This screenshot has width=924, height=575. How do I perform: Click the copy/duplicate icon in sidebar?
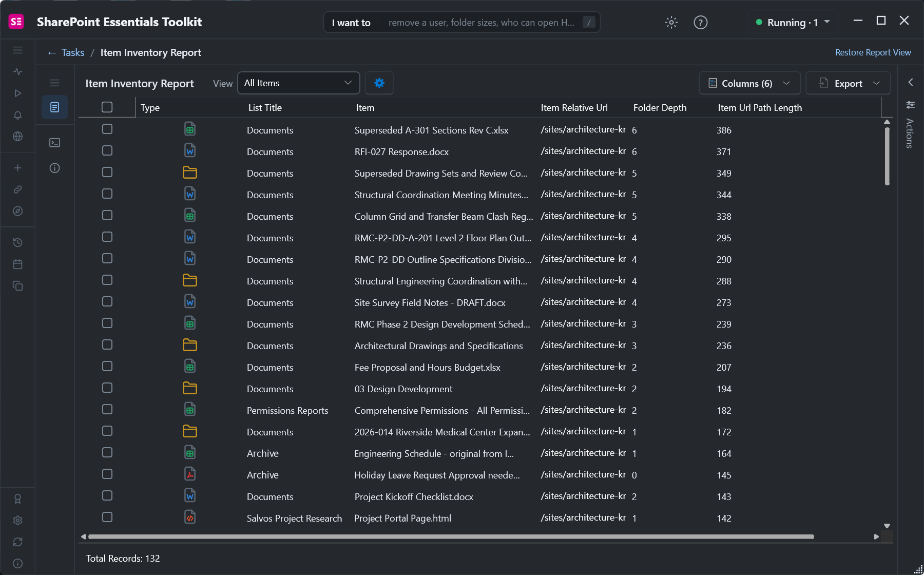tap(18, 285)
